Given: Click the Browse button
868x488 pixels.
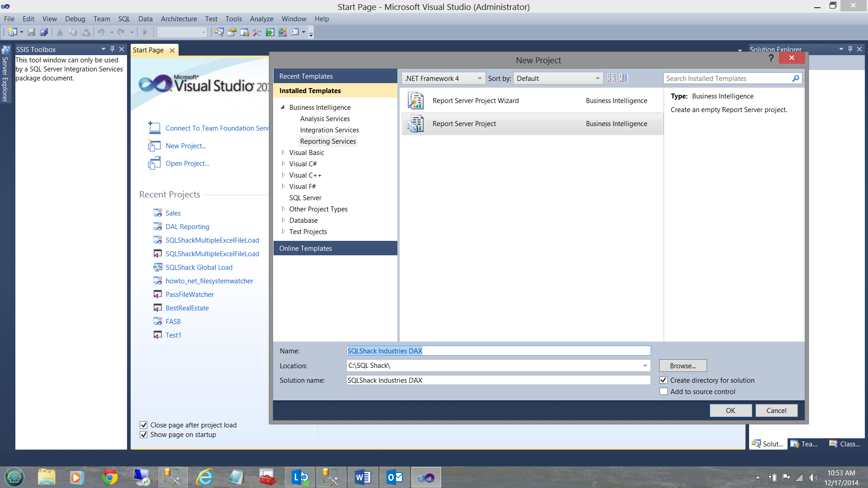Looking at the screenshot, I should (x=683, y=366).
